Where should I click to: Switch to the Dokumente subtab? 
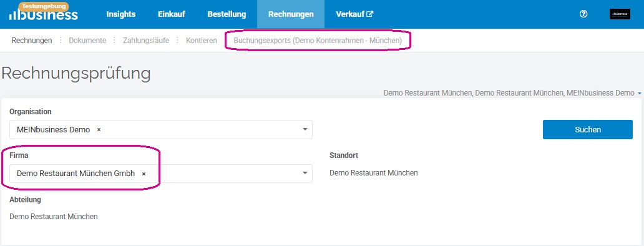click(87, 40)
